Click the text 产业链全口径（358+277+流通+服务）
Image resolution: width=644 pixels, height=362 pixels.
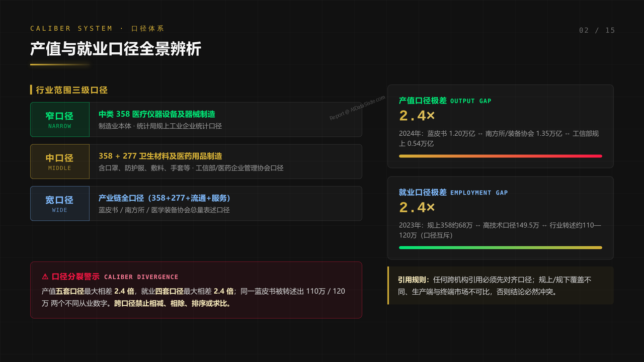coord(165,198)
